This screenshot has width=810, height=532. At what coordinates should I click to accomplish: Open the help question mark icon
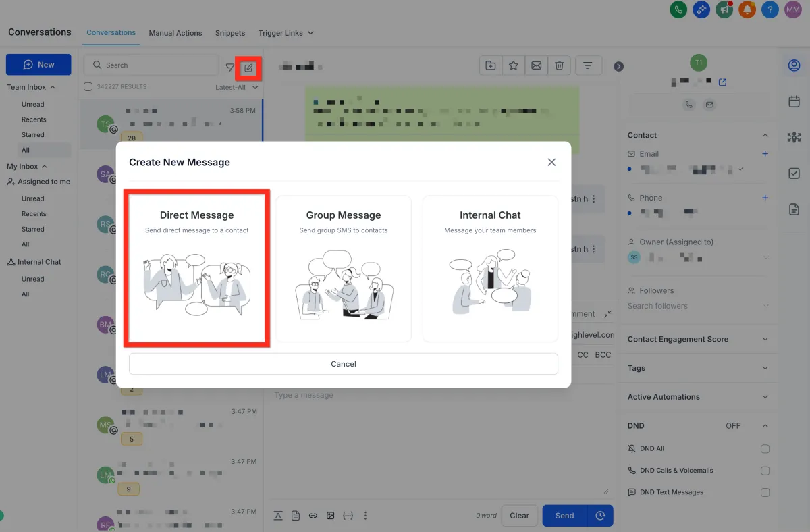[x=769, y=9]
